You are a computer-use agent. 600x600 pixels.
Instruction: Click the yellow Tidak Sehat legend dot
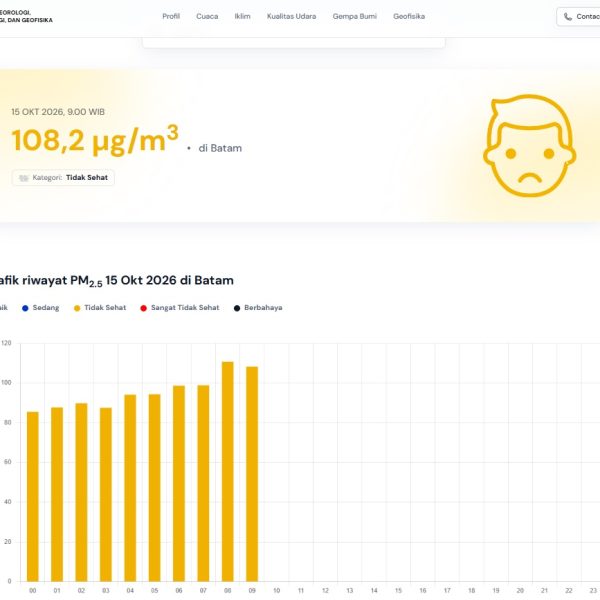point(77,308)
